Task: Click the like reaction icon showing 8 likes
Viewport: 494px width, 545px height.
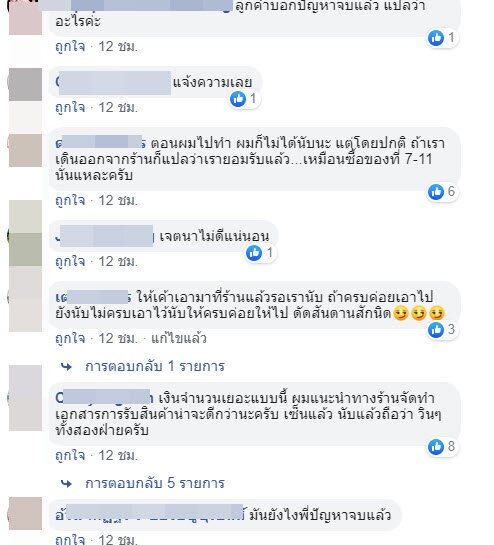Action: tap(436, 447)
